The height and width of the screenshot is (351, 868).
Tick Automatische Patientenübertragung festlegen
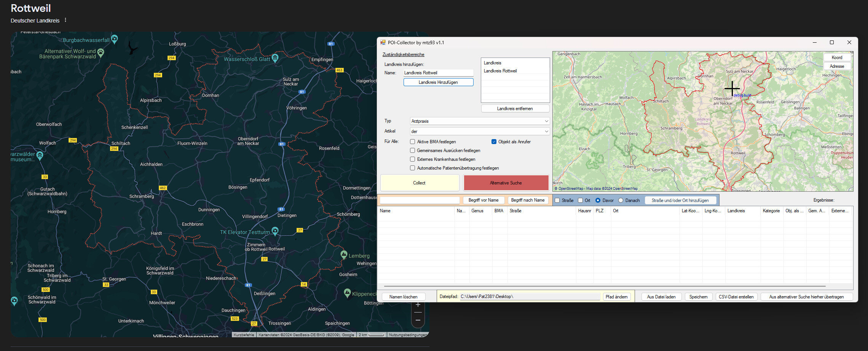[412, 168]
